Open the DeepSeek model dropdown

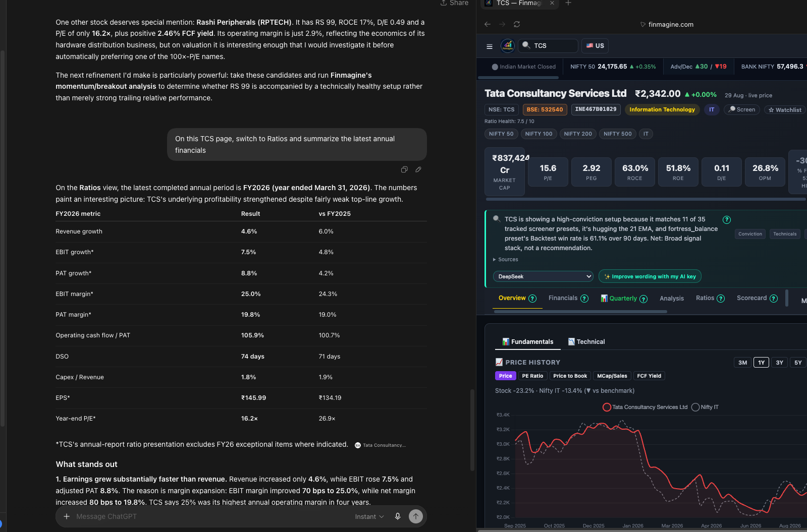543,276
